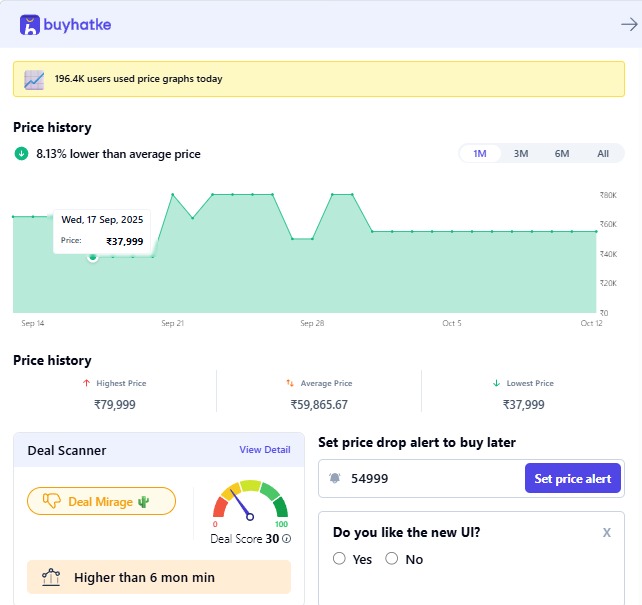
Task: Click the price alert amount input field
Action: [x=430, y=479]
